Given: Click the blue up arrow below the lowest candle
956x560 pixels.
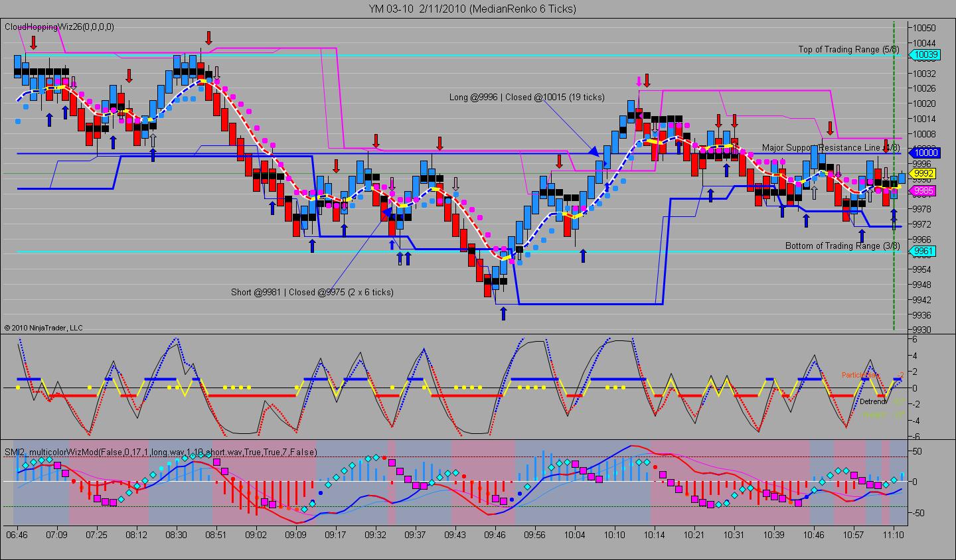Looking at the screenshot, I should point(503,313).
